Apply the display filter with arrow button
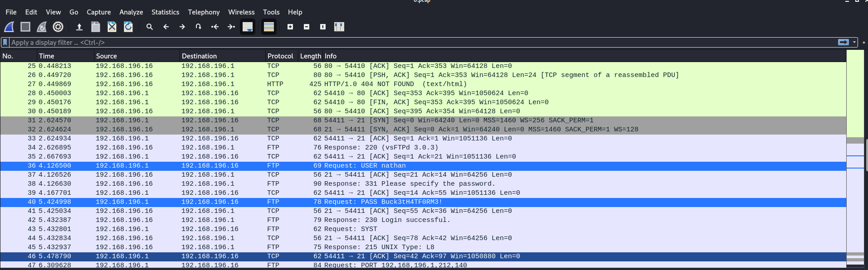This screenshot has width=868, height=270. (844, 42)
